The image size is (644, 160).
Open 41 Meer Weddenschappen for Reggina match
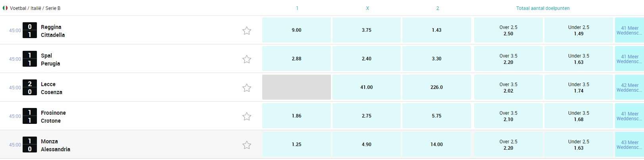(x=629, y=30)
